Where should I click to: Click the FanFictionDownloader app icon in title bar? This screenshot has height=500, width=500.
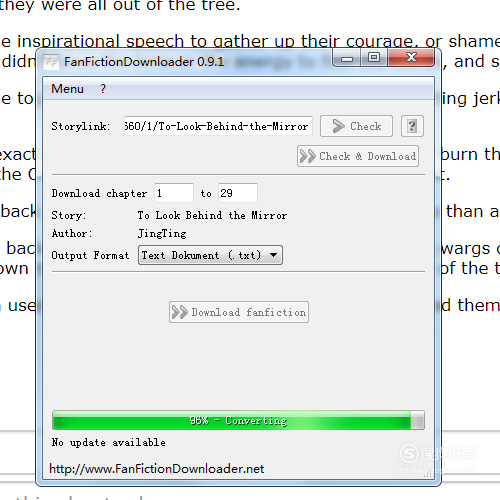(51, 62)
